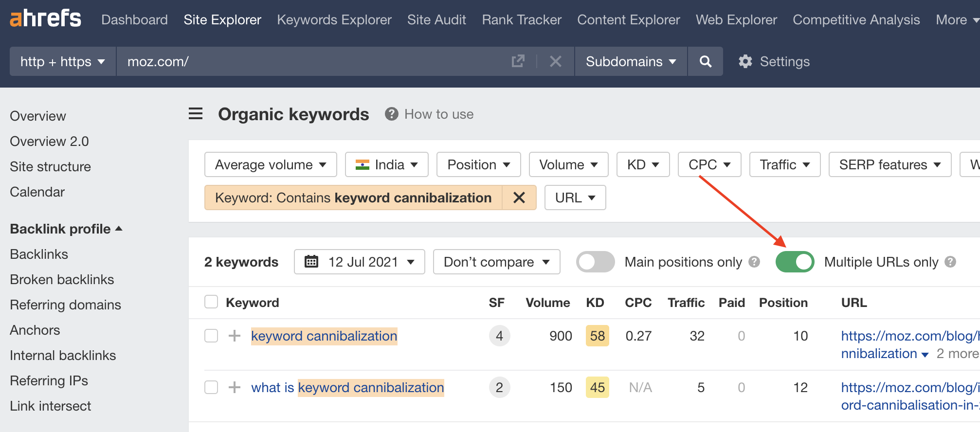Disable Multiple URLs only switch
Viewport: 980px width, 432px height.
(x=795, y=262)
